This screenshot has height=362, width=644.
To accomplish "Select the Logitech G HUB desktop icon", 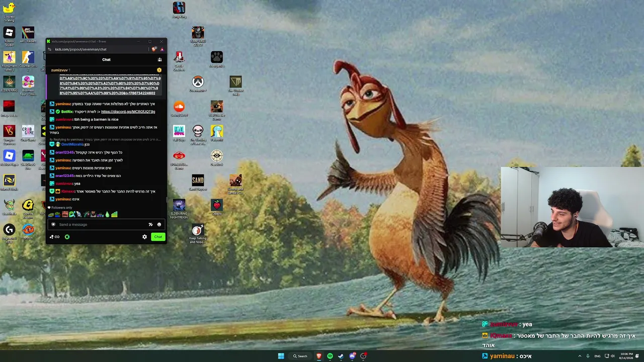I will [x=9, y=233].
